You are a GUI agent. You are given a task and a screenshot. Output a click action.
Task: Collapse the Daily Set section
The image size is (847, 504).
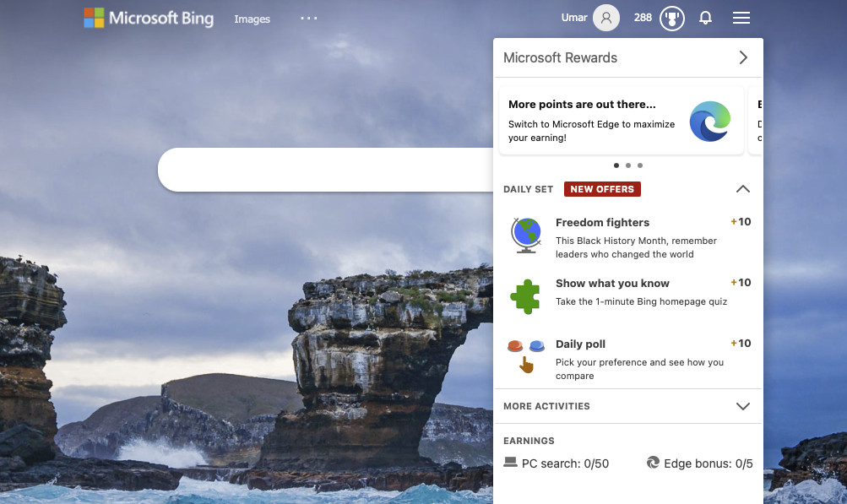click(742, 189)
